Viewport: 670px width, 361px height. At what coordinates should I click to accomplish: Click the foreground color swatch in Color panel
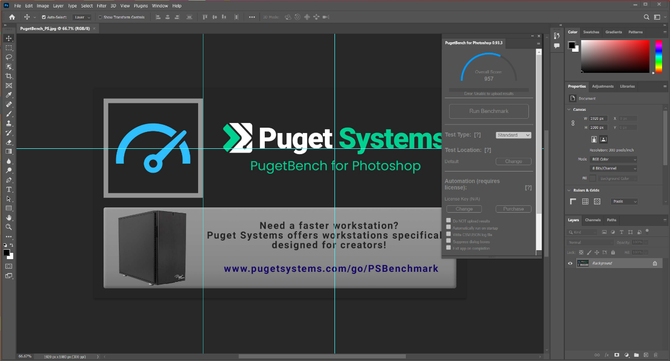572,45
